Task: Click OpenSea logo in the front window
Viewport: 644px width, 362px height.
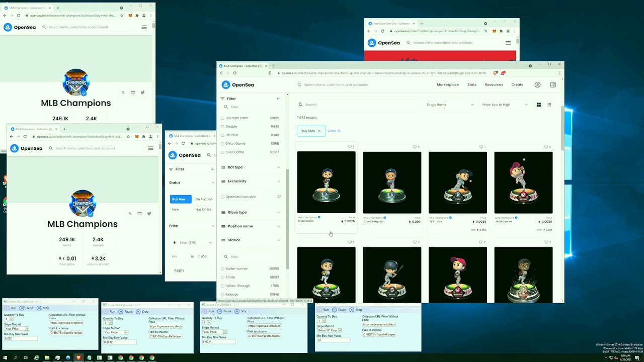Action: pyautogui.click(x=238, y=85)
